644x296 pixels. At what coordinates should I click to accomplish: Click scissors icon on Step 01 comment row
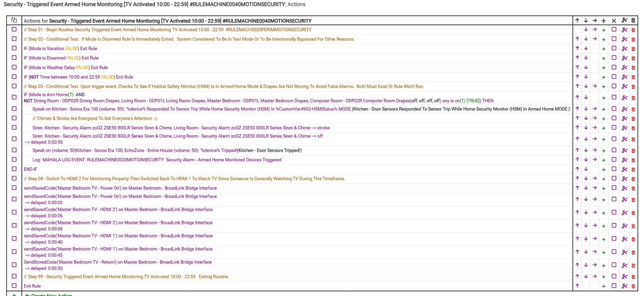point(624,30)
